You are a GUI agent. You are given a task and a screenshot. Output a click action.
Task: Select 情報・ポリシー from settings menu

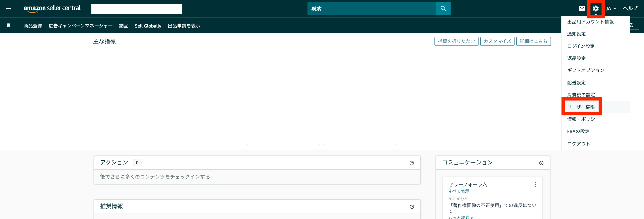[x=595, y=119]
